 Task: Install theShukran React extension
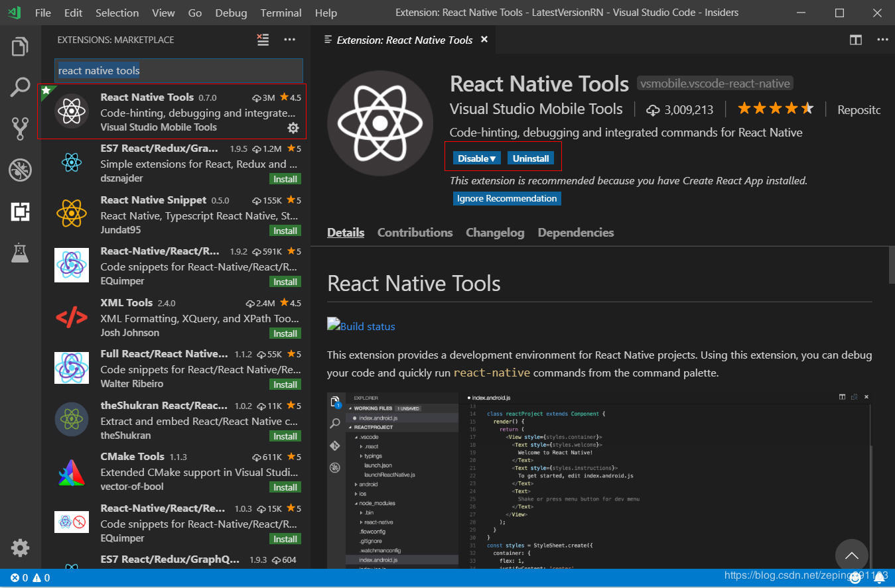coord(285,436)
